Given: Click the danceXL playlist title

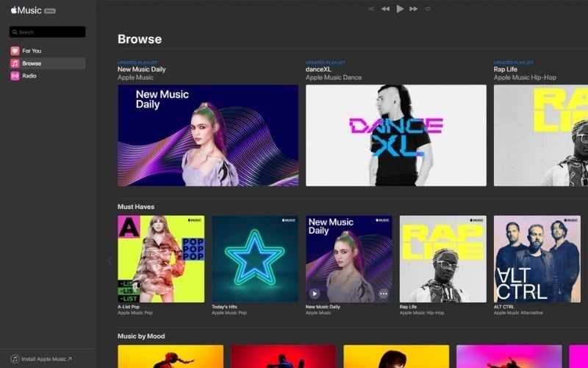Looking at the screenshot, I should [318, 69].
